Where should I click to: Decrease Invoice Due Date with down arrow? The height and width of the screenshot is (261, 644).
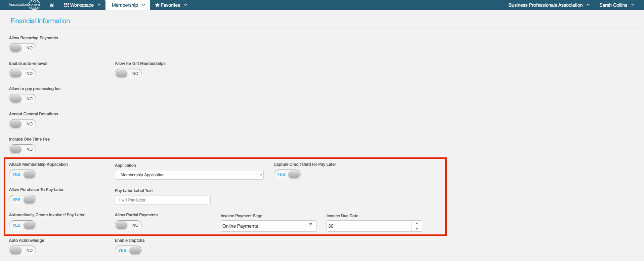[417, 229]
